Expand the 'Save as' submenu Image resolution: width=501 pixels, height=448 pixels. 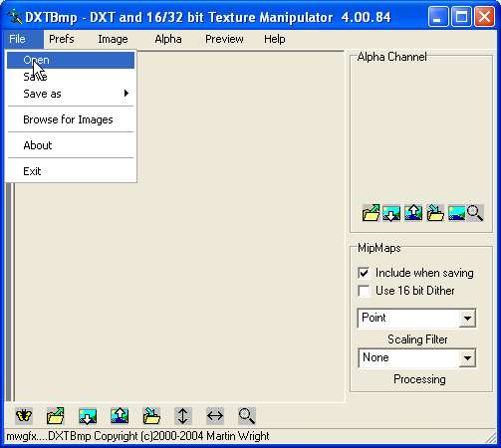click(x=71, y=94)
